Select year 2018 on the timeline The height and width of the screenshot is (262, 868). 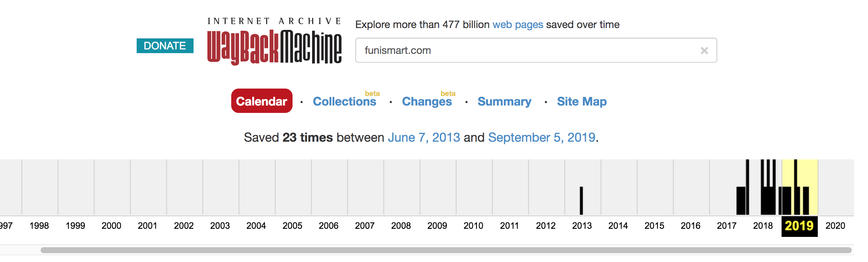(763, 225)
